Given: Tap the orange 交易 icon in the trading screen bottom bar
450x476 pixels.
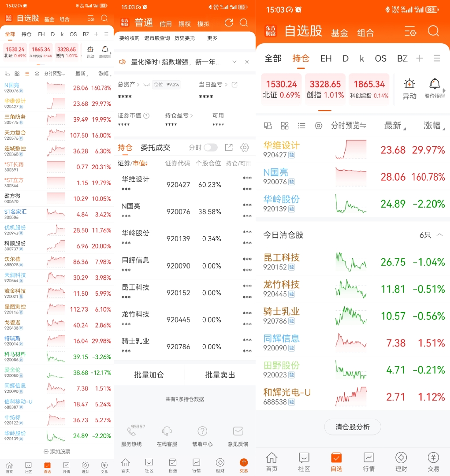Looking at the screenshot, I should [x=244, y=462].
